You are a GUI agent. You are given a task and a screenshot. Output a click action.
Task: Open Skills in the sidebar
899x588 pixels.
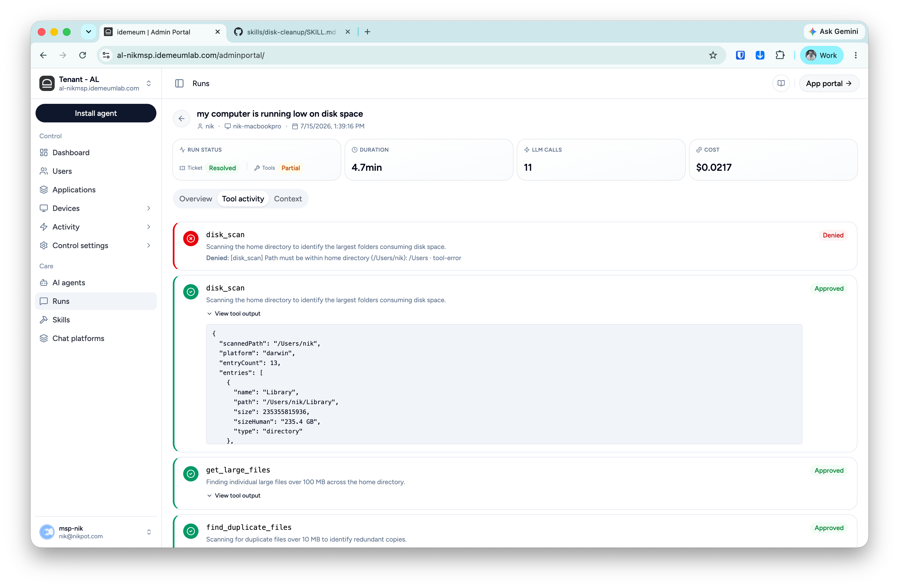(96, 320)
